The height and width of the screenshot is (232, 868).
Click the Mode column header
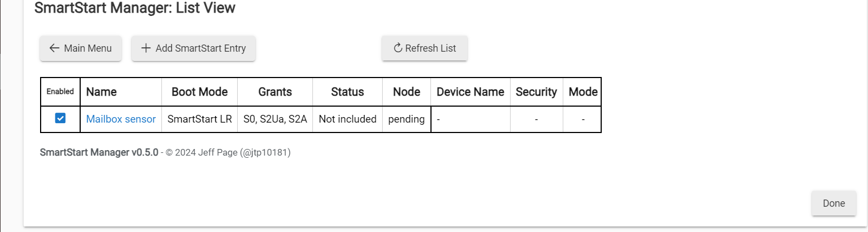[x=583, y=92]
